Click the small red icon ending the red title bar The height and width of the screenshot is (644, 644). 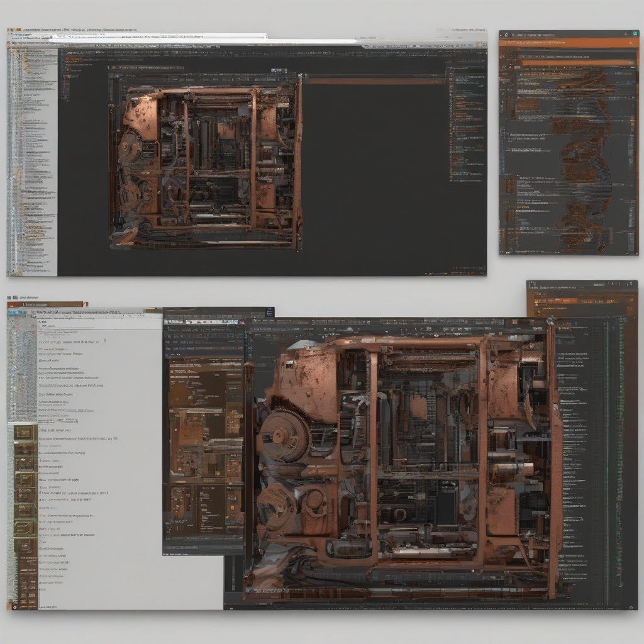pos(85,304)
